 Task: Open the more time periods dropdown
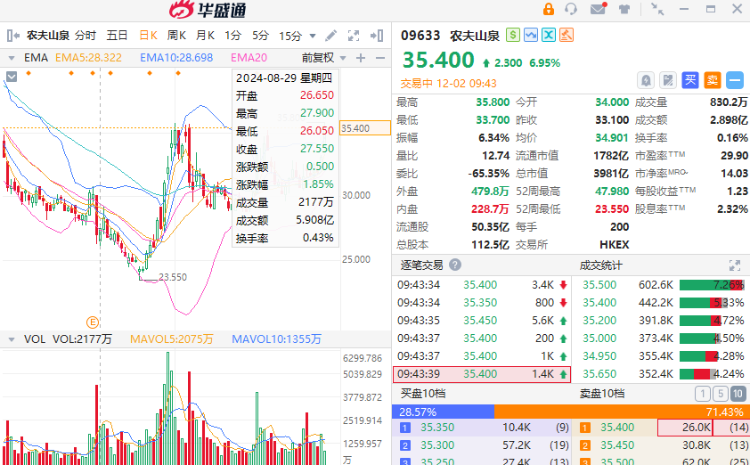tap(313, 36)
